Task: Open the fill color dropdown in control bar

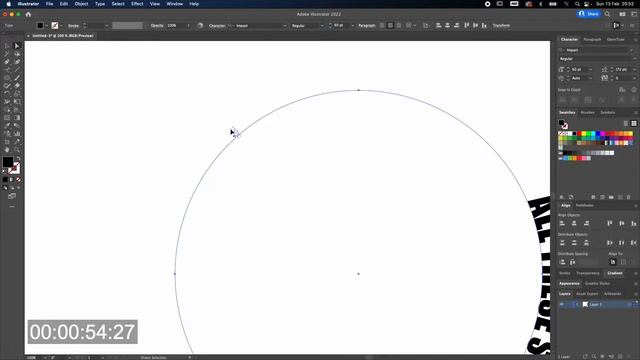Action: [x=47, y=25]
